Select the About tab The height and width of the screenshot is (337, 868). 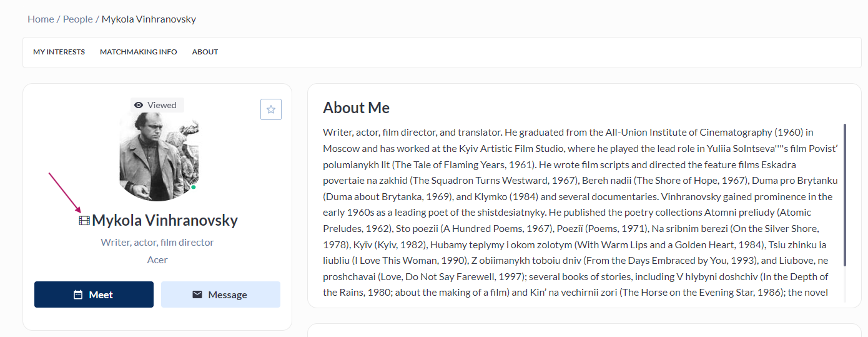point(205,52)
